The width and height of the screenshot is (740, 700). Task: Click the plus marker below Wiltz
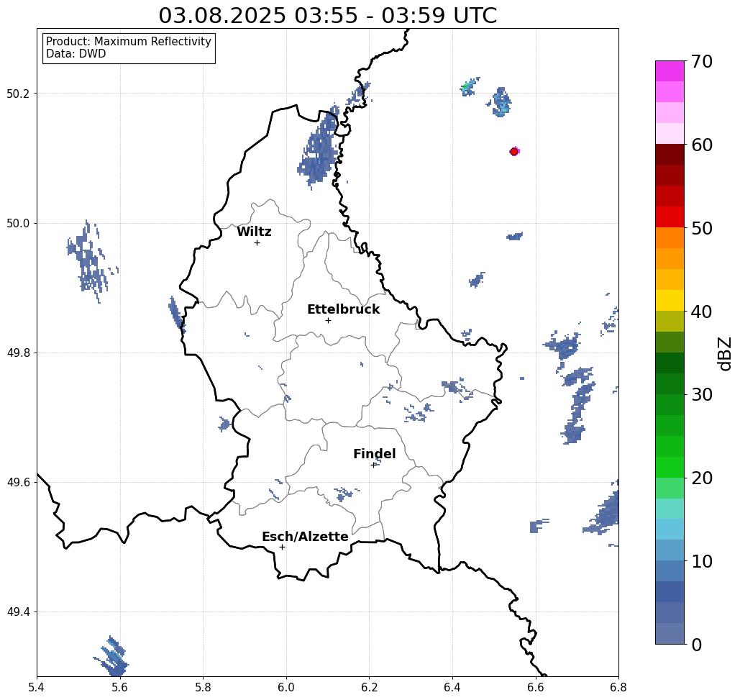tap(257, 243)
